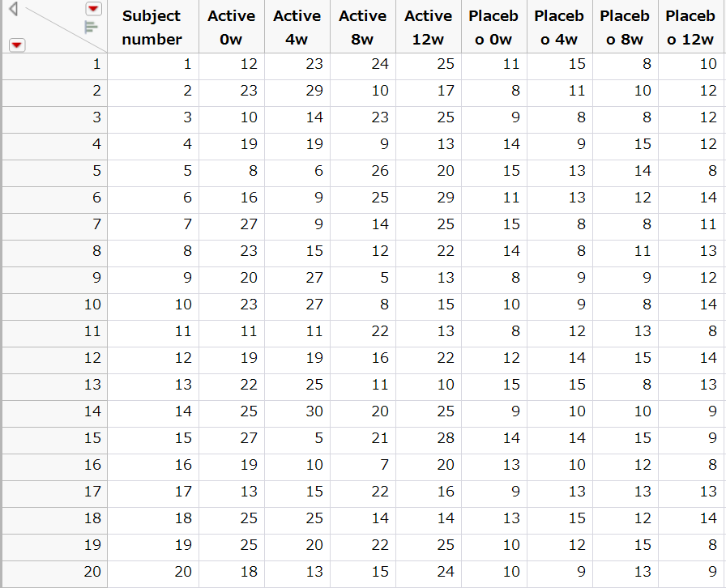Select row number 1
The image size is (726, 588).
[54, 65]
